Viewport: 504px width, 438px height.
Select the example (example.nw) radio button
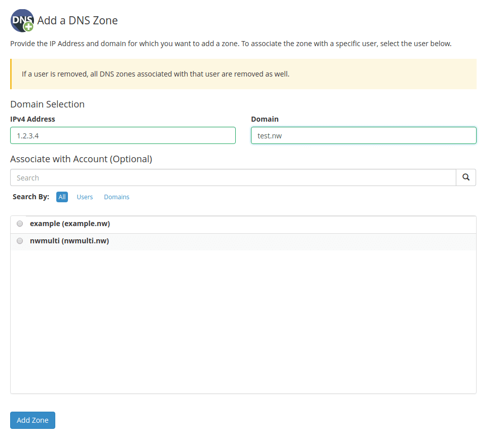[20, 224]
